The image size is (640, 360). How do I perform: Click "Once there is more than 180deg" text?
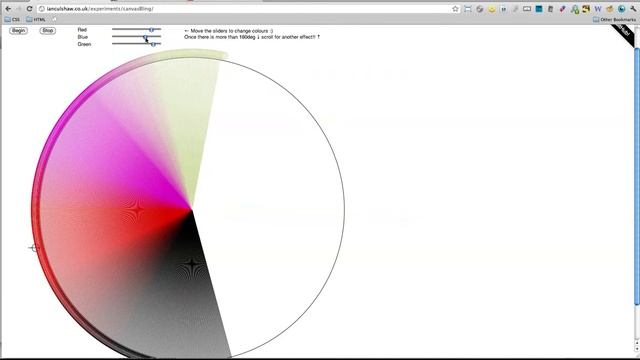click(x=220, y=37)
